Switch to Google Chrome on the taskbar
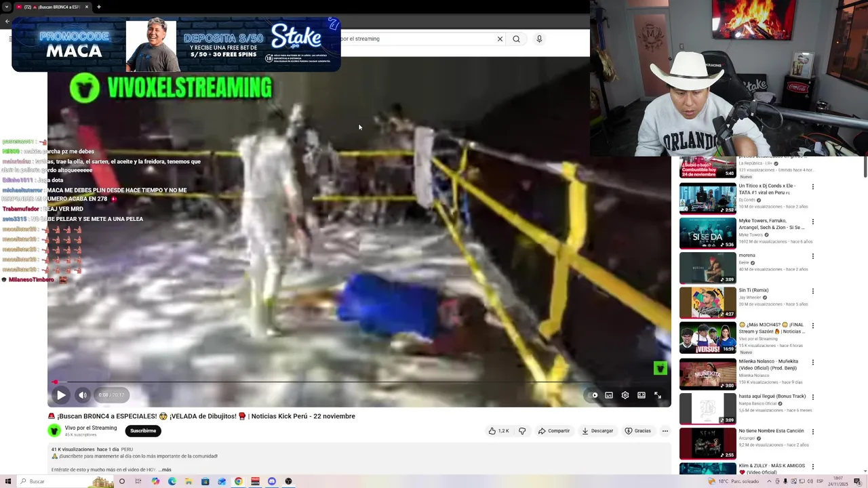Image resolution: width=868 pixels, height=488 pixels. [239, 481]
